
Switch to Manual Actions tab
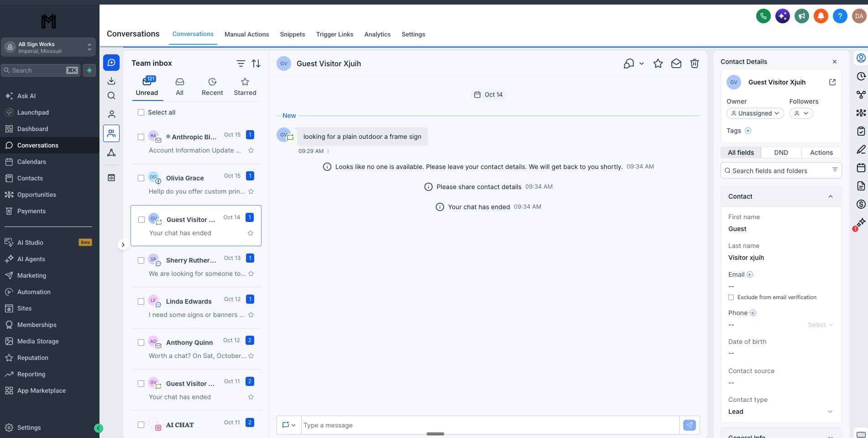click(x=246, y=34)
